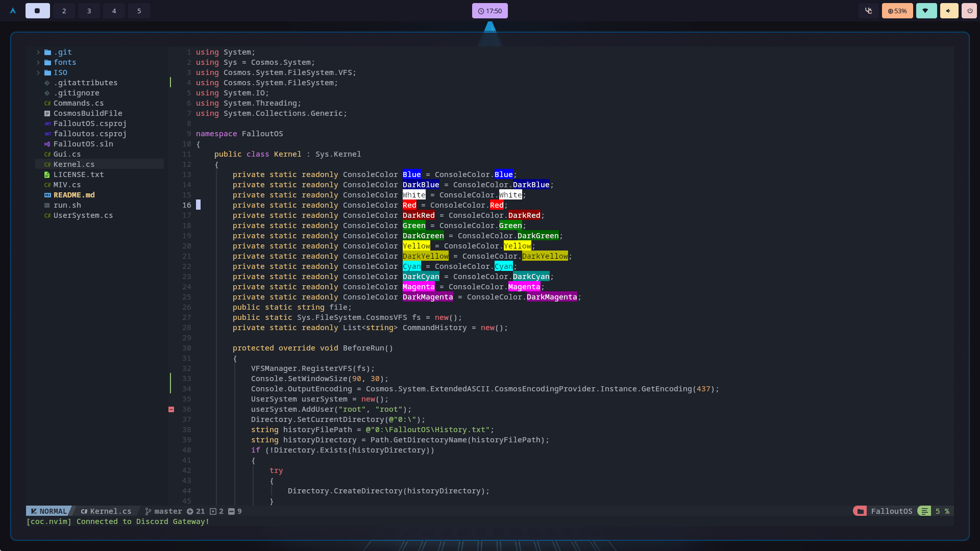This screenshot has width=980, height=551.
Task: Click the git removed count indicator showing 9
Action: [x=235, y=511]
